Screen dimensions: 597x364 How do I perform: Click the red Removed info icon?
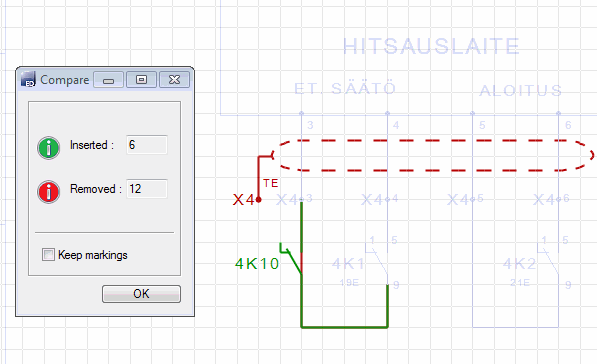(x=48, y=192)
